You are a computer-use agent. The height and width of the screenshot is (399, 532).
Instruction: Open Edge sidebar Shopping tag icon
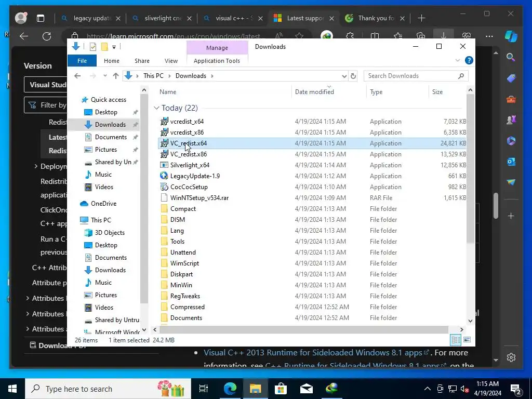point(511,78)
